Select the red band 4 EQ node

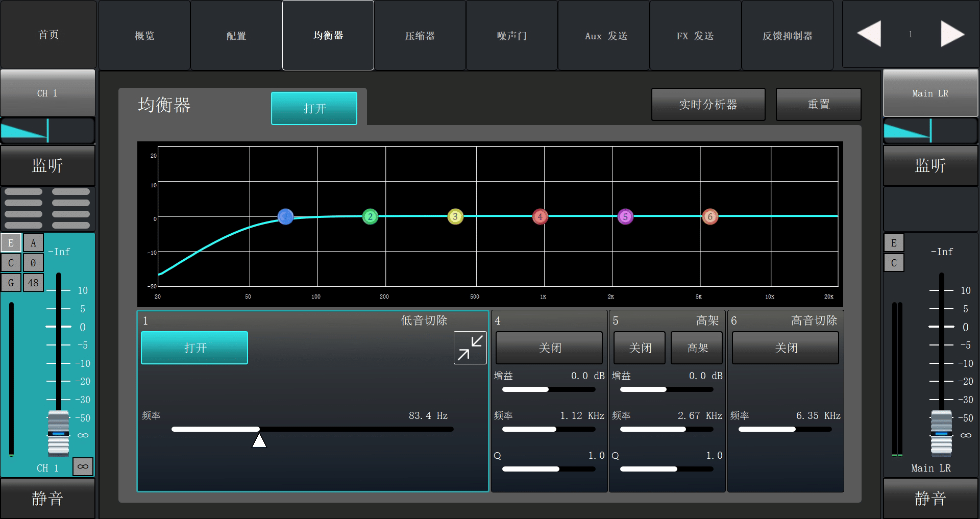tap(540, 216)
